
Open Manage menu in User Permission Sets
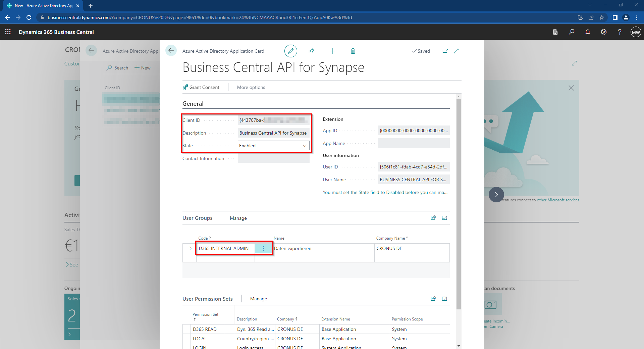(258, 299)
